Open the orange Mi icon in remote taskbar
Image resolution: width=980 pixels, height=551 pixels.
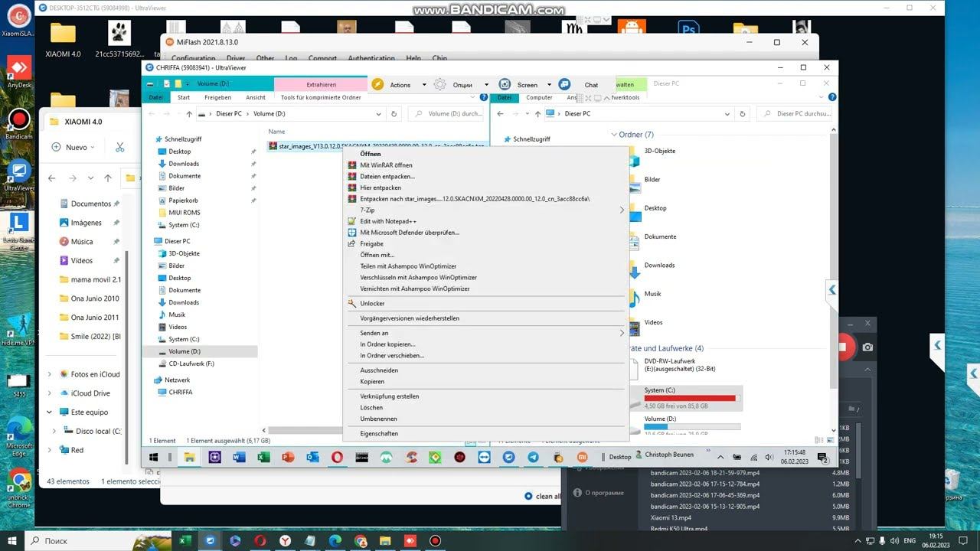[x=582, y=457]
